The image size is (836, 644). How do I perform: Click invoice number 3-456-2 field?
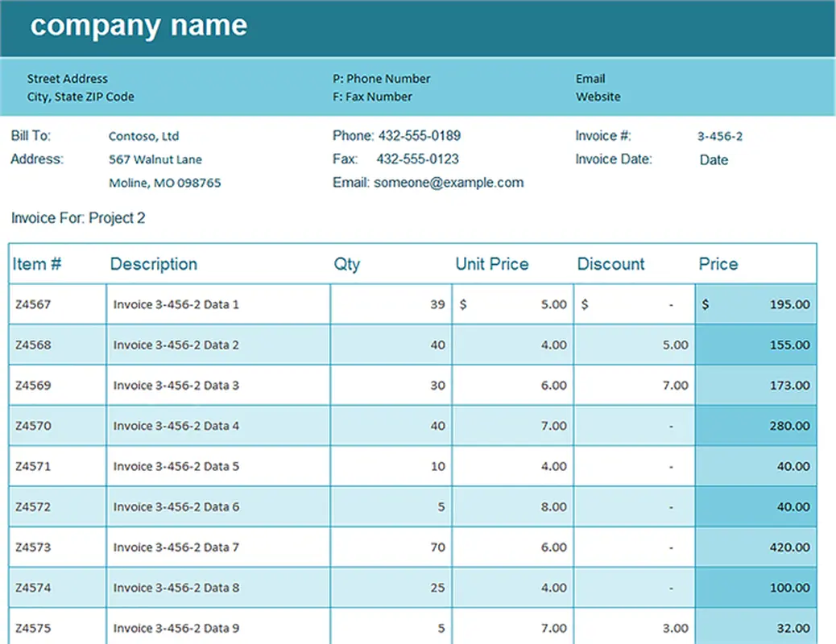720,137
